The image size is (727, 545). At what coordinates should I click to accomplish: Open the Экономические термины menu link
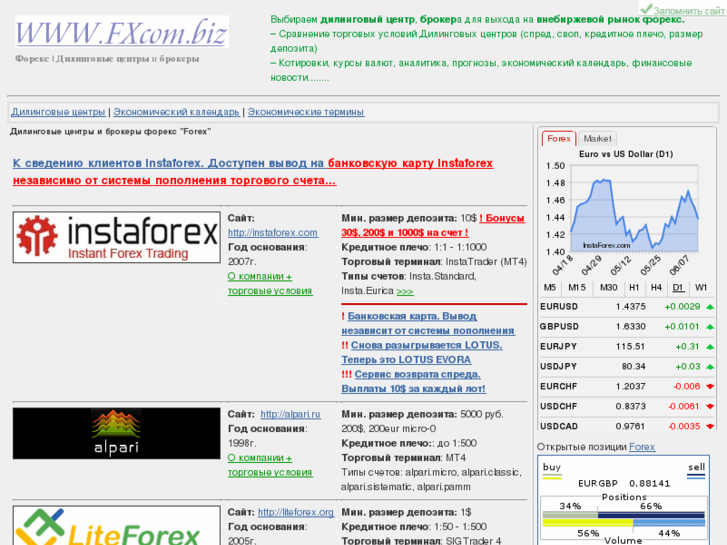coord(306,112)
